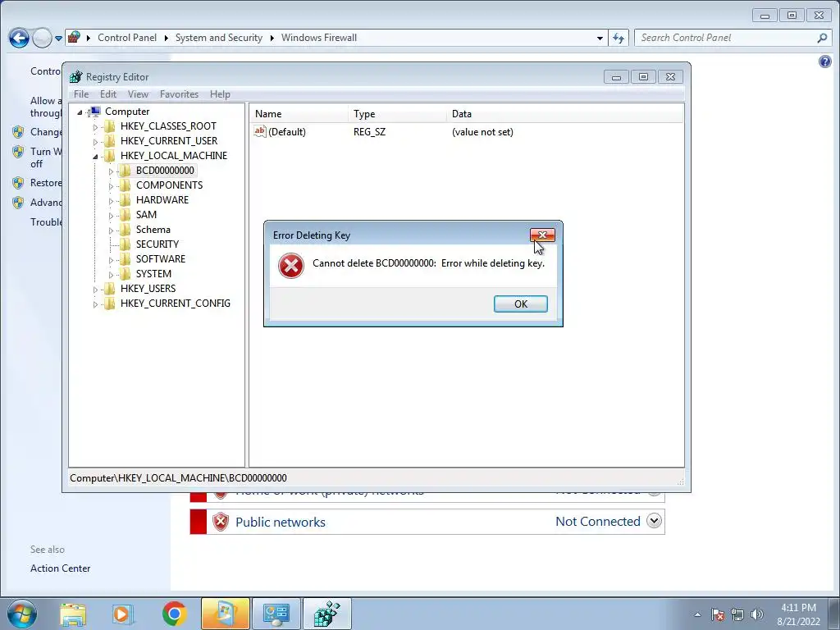The image size is (840, 630).
Task: Open Action Center link in See also
Action: (60, 568)
